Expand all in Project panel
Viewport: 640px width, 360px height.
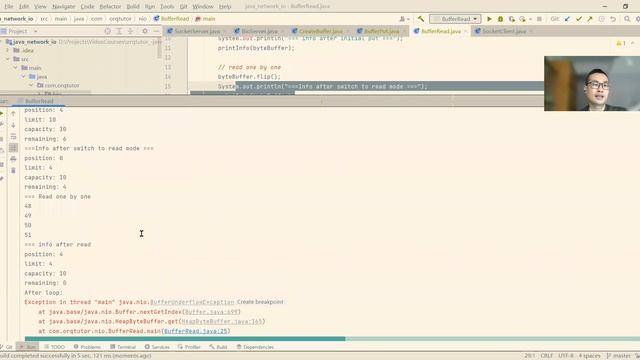click(x=119, y=31)
